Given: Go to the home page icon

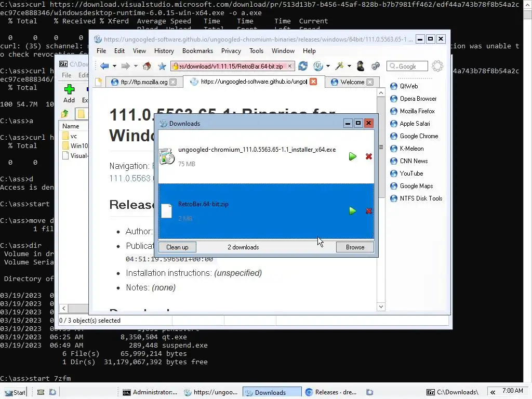Looking at the screenshot, I should pos(147,66).
